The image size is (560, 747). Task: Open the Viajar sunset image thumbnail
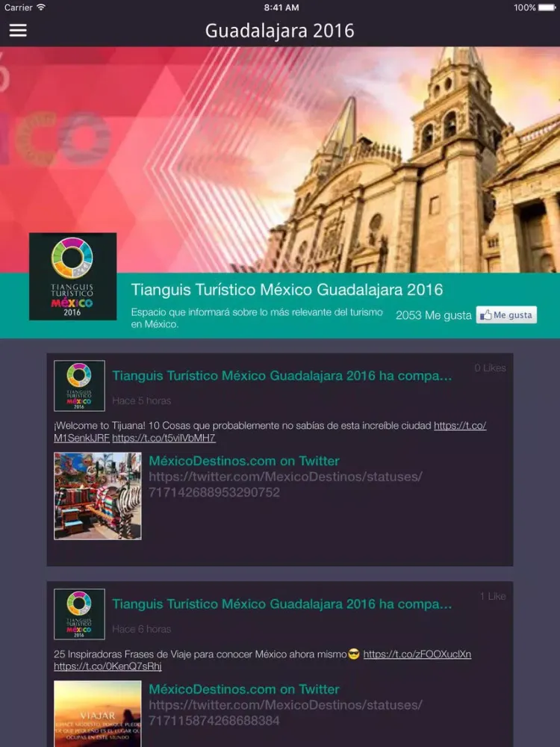pos(98,713)
